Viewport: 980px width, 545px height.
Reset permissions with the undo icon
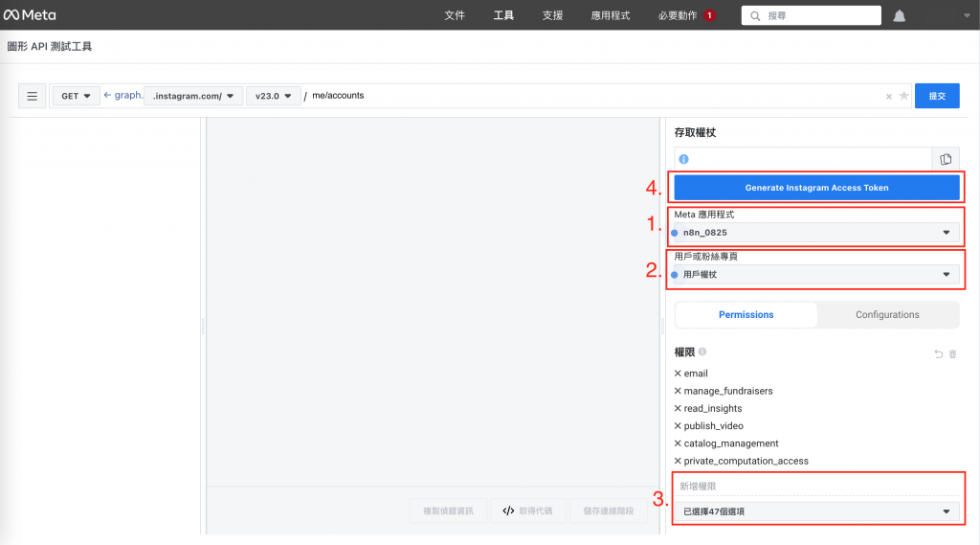(x=938, y=354)
